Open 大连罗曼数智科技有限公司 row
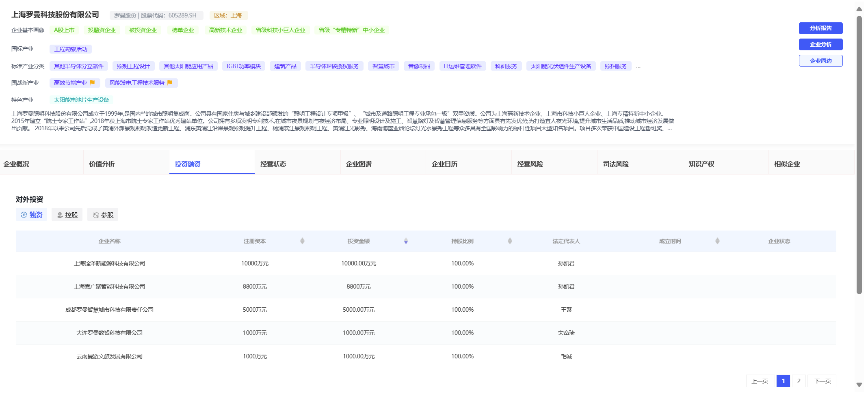The width and height of the screenshot is (868, 401). [426, 333]
